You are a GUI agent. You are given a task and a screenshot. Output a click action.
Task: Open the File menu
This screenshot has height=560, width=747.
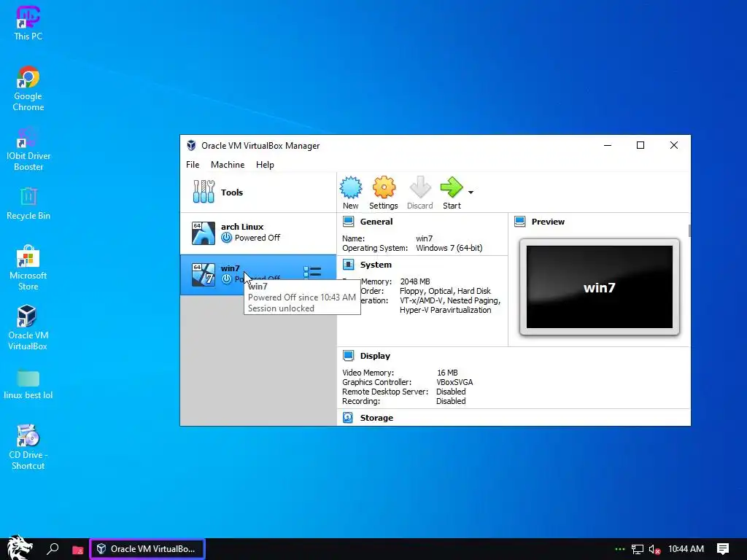click(193, 165)
